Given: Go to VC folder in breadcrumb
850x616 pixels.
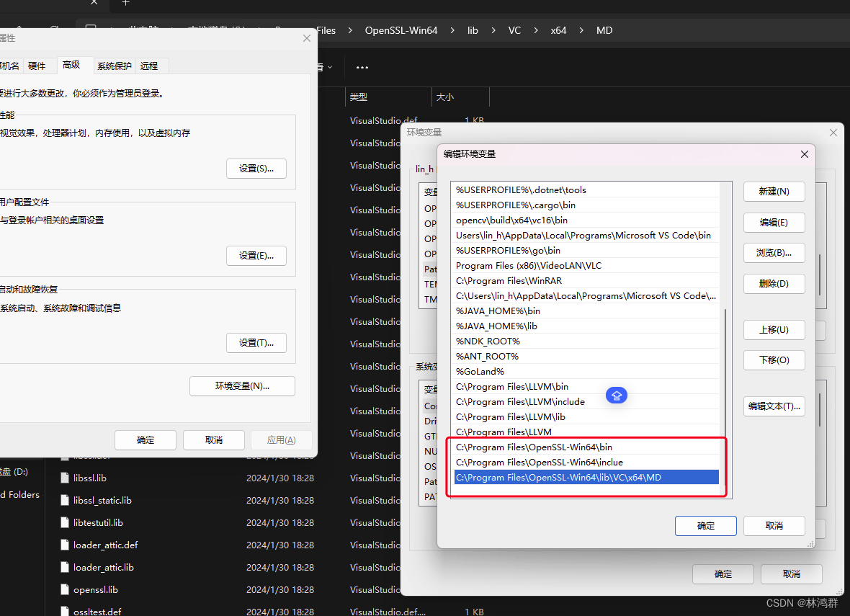Looking at the screenshot, I should pos(514,30).
